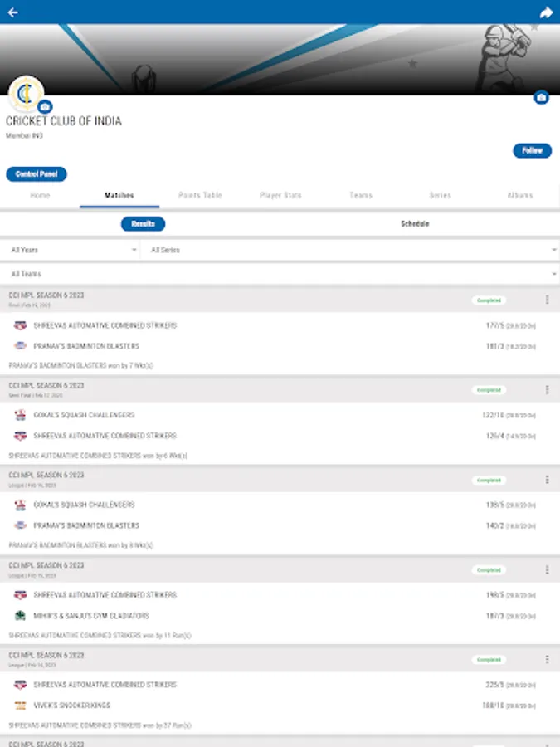This screenshot has width=560, height=747.
Task: Select Vivek's Snooker Kings team logo
Action: pos(20,705)
